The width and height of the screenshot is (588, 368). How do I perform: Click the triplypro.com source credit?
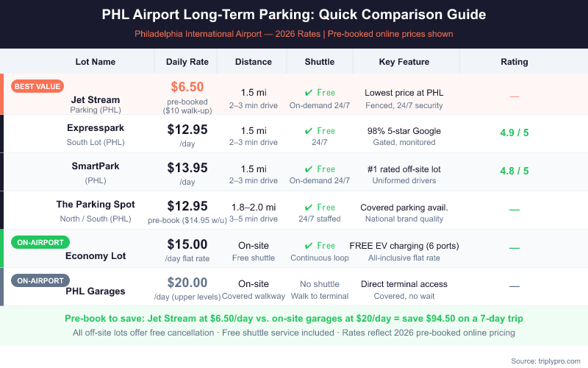tap(545, 361)
